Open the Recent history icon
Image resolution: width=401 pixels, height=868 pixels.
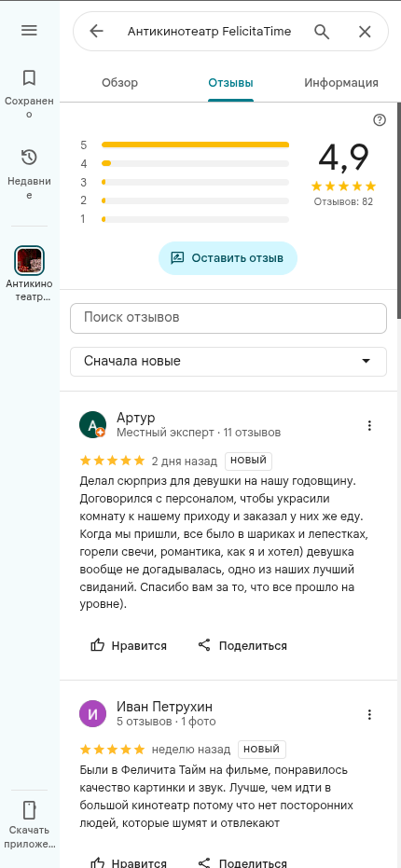pyautogui.click(x=29, y=158)
